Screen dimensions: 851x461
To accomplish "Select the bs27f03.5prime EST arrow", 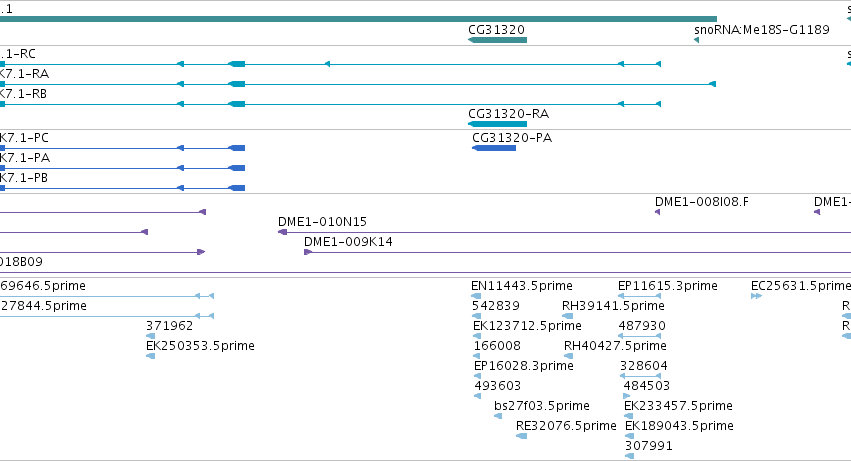I will pyautogui.click(x=498, y=416).
